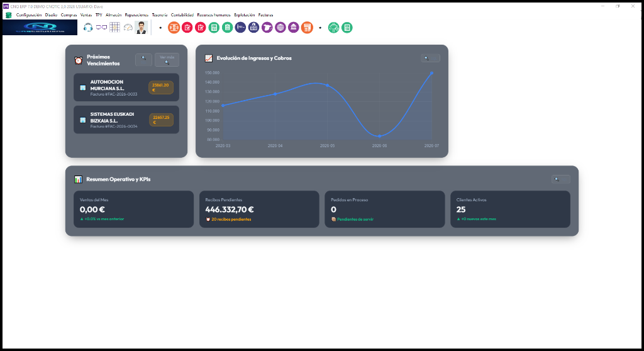Expand dropdown arrow before the orange icons

click(x=160, y=28)
